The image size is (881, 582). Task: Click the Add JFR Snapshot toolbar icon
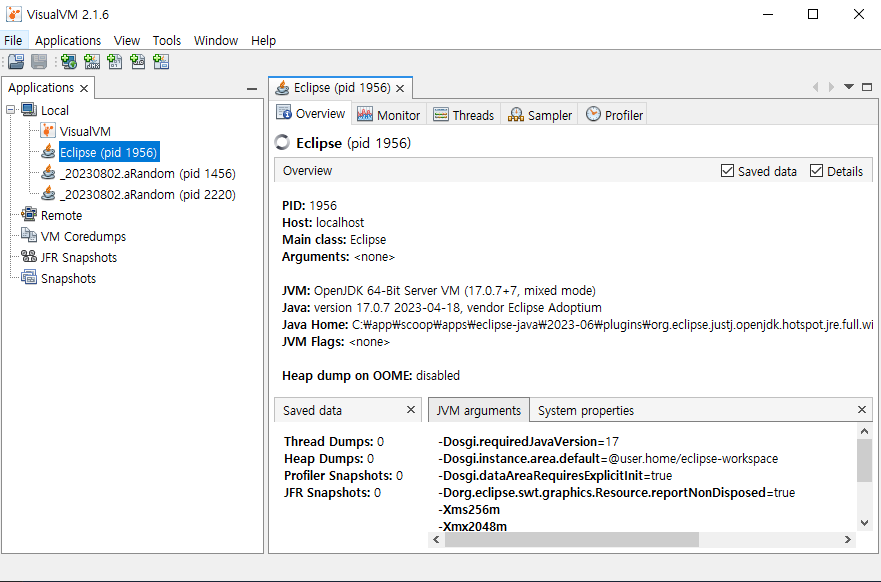[x=138, y=61]
